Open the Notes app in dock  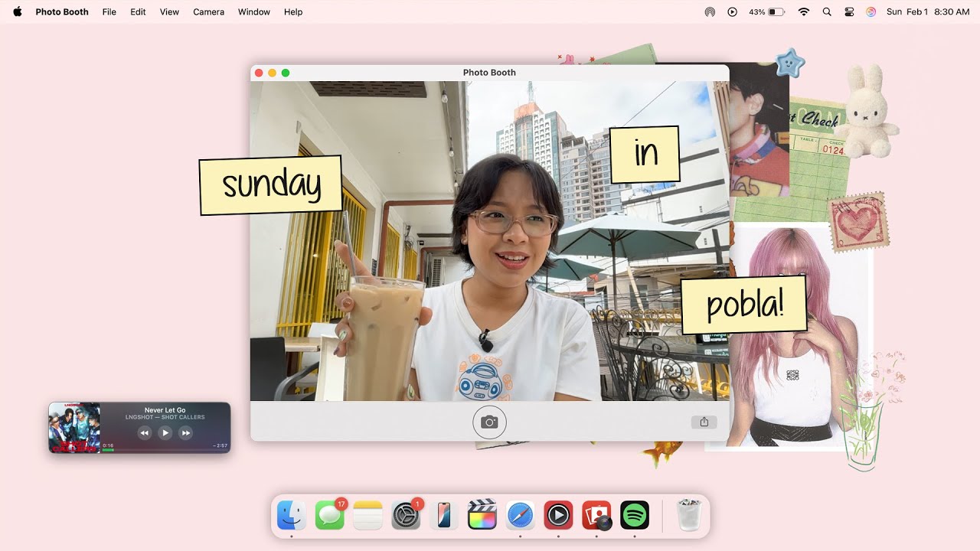click(367, 515)
